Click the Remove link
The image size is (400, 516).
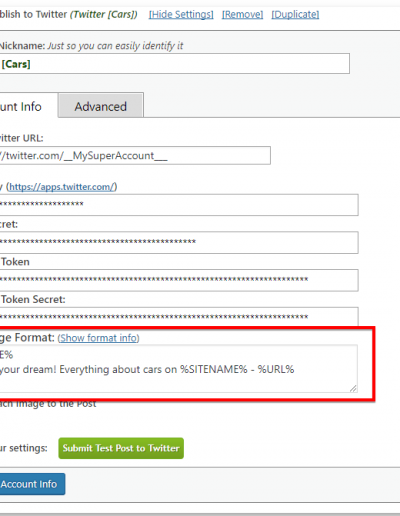click(x=242, y=15)
